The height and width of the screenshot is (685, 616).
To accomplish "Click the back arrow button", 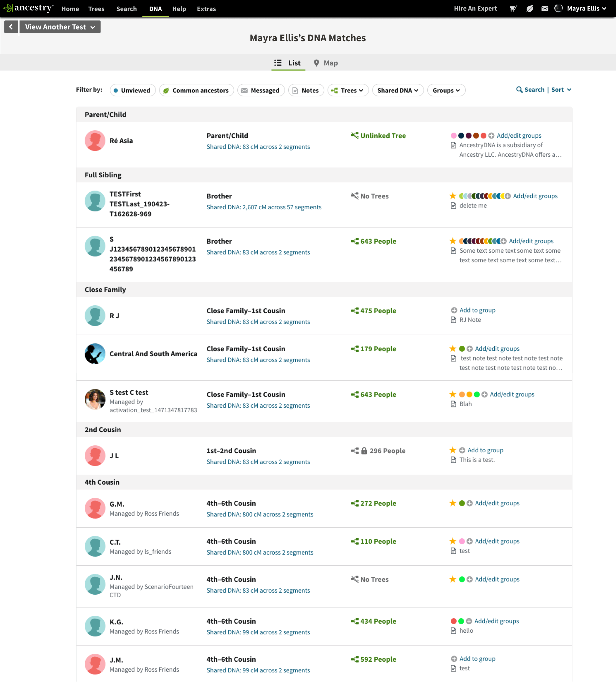I will (11, 27).
